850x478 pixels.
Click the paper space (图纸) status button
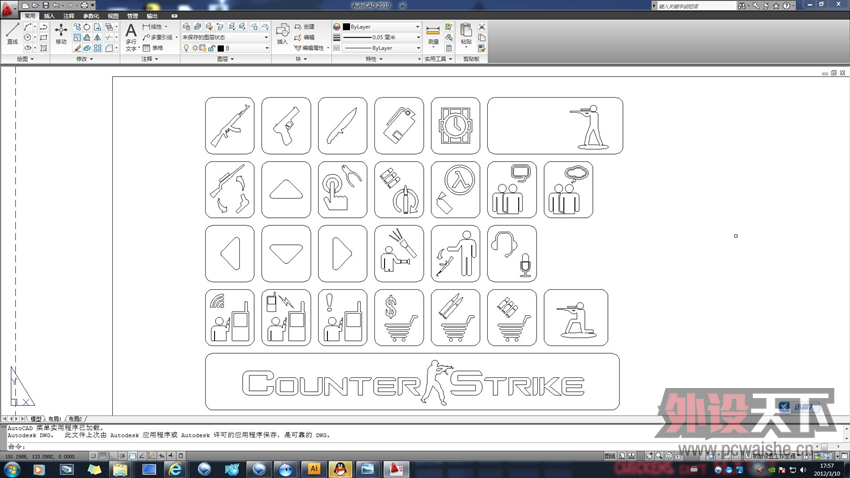(610, 456)
